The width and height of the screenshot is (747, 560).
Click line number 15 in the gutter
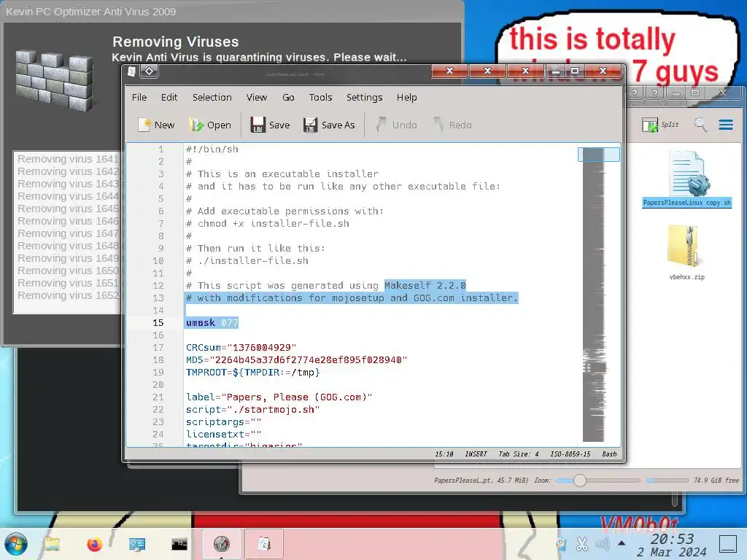(x=158, y=323)
